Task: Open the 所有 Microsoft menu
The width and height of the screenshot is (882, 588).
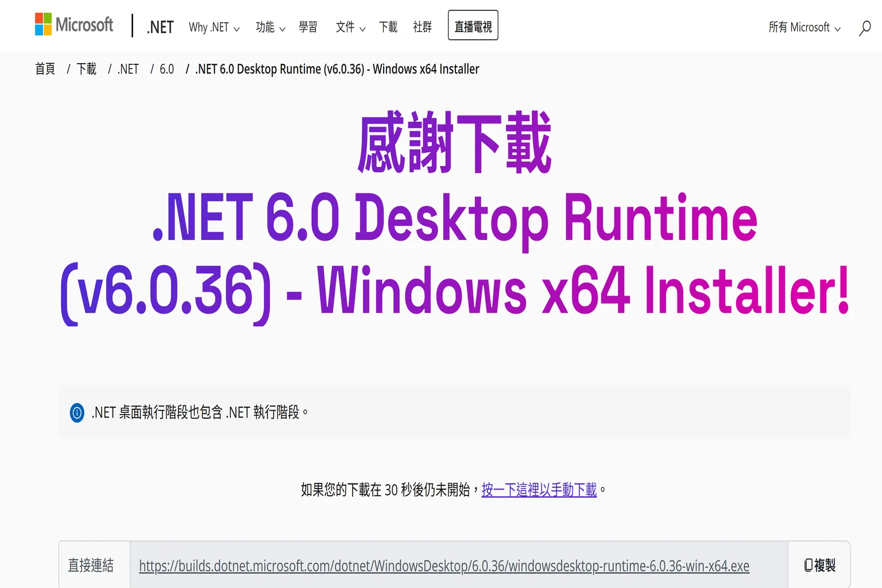Action: click(x=804, y=27)
